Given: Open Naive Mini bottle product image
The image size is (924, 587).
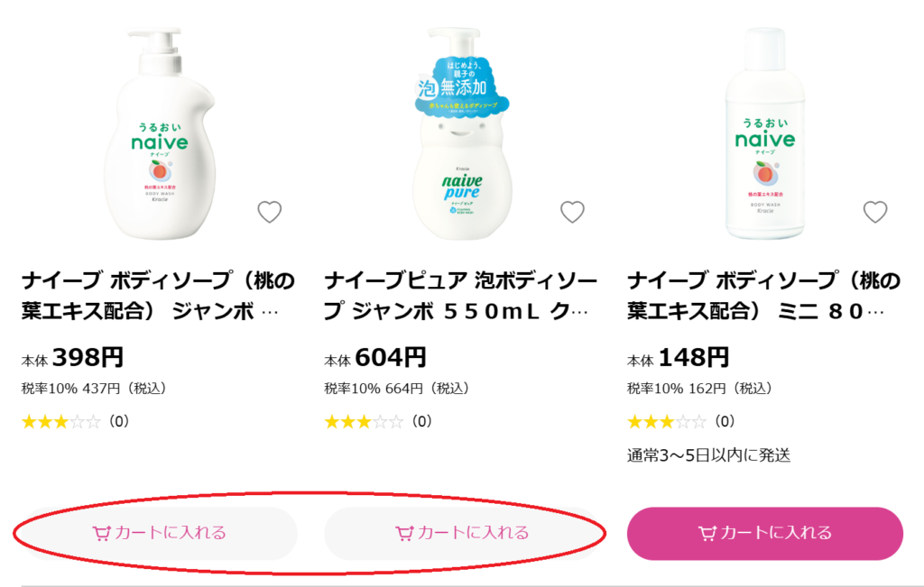Looking at the screenshot, I should click(x=765, y=135).
